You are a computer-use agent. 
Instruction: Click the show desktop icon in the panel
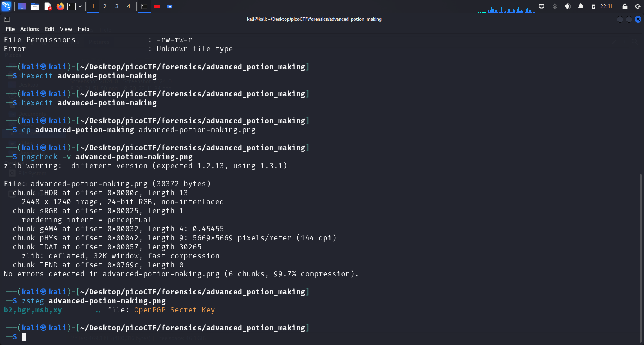tap(22, 6)
